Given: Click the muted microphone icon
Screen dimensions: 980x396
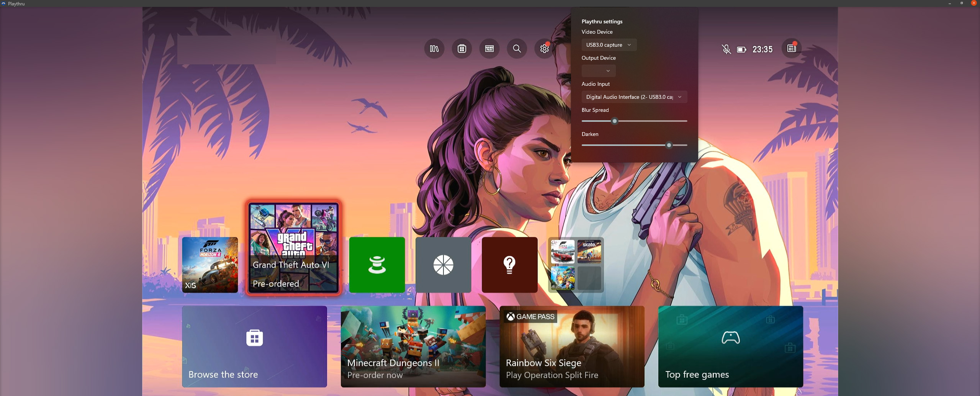Looking at the screenshot, I should point(726,49).
